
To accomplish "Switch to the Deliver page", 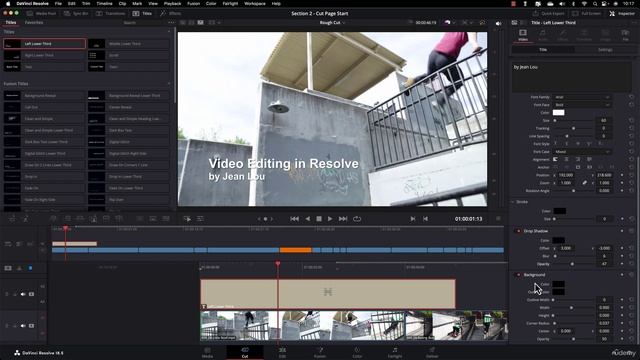I will click(x=432, y=352).
